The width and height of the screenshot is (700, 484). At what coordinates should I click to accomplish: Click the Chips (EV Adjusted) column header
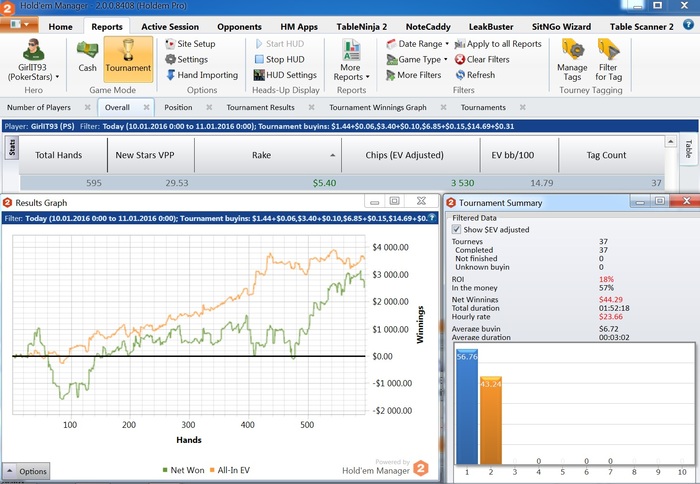[x=411, y=155]
